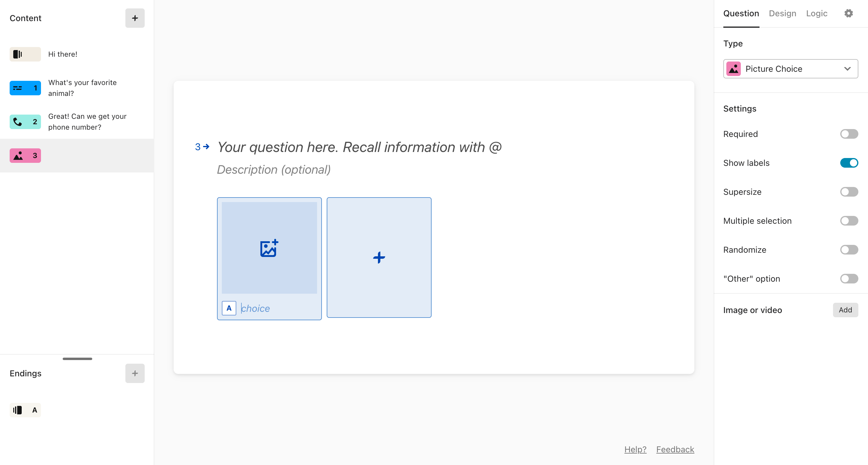Switch to the Question tab
This screenshot has height=465, width=868.
click(741, 14)
